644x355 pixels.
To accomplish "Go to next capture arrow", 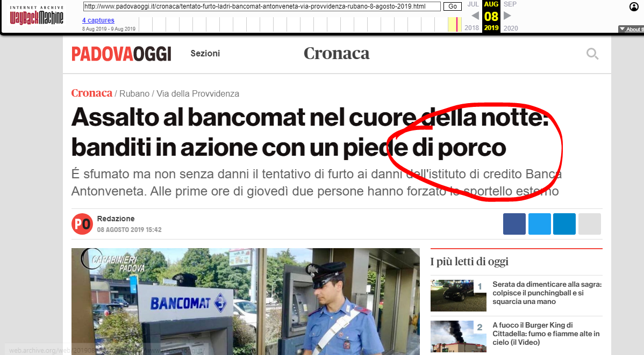I will click(507, 16).
